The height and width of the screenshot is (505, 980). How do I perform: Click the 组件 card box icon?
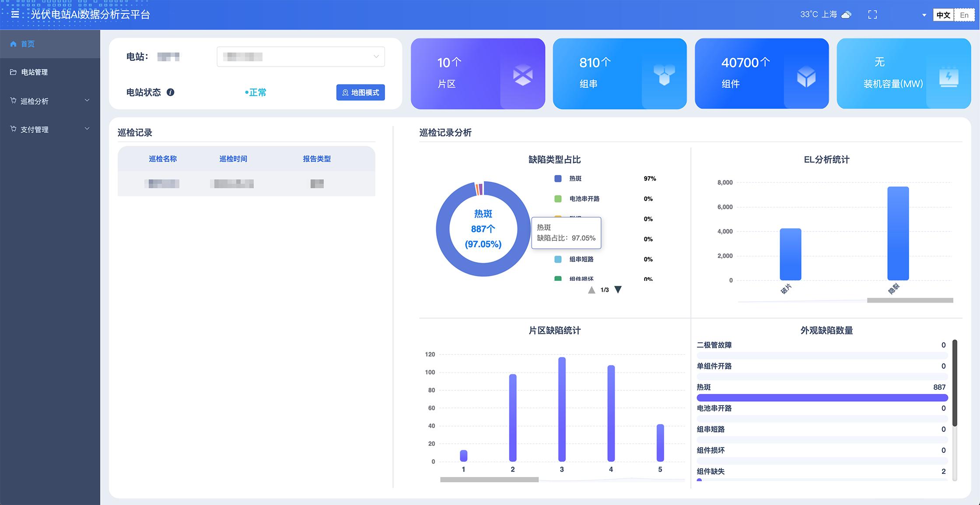coord(806,77)
